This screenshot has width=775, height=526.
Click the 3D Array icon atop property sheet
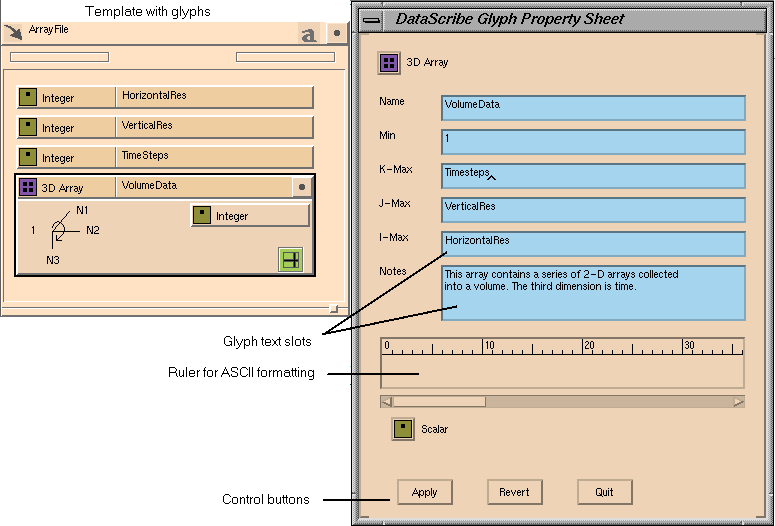pyautogui.click(x=389, y=63)
